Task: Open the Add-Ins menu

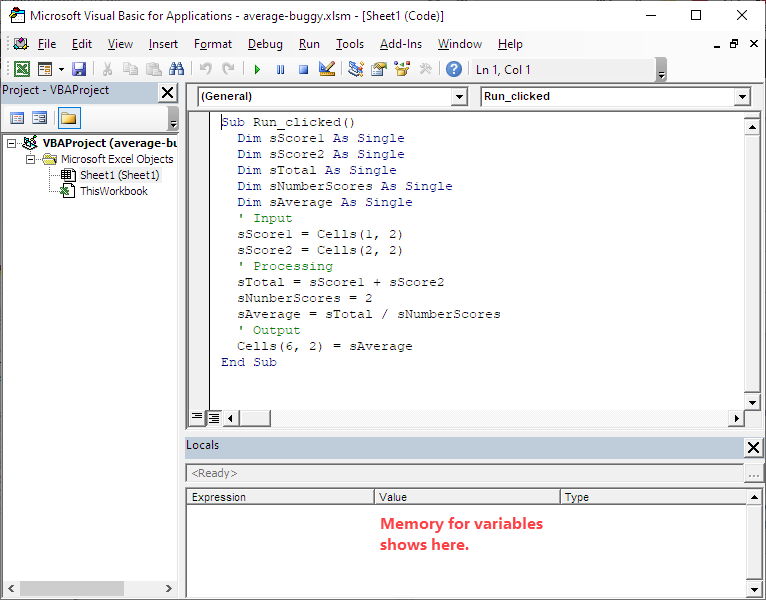Action: pos(401,44)
